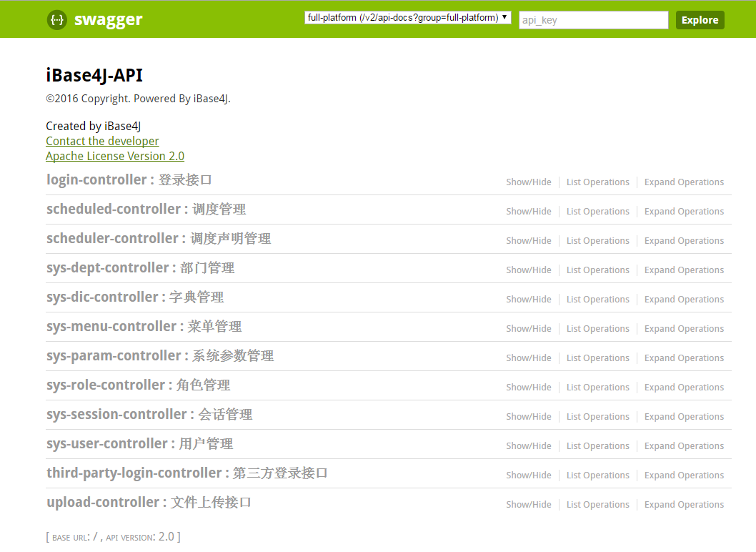Click the swagger logo icon

coord(57,20)
